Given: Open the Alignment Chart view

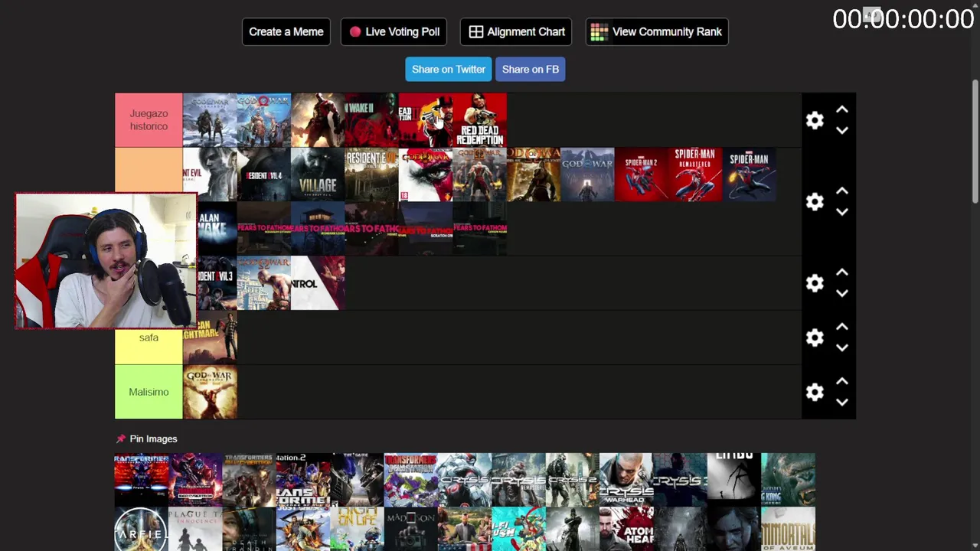Looking at the screenshot, I should (x=516, y=31).
